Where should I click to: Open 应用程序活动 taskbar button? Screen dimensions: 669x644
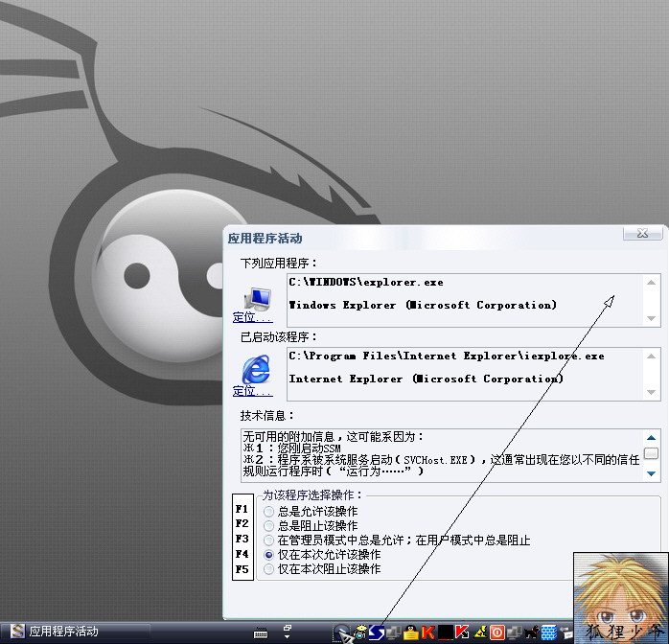point(75,632)
